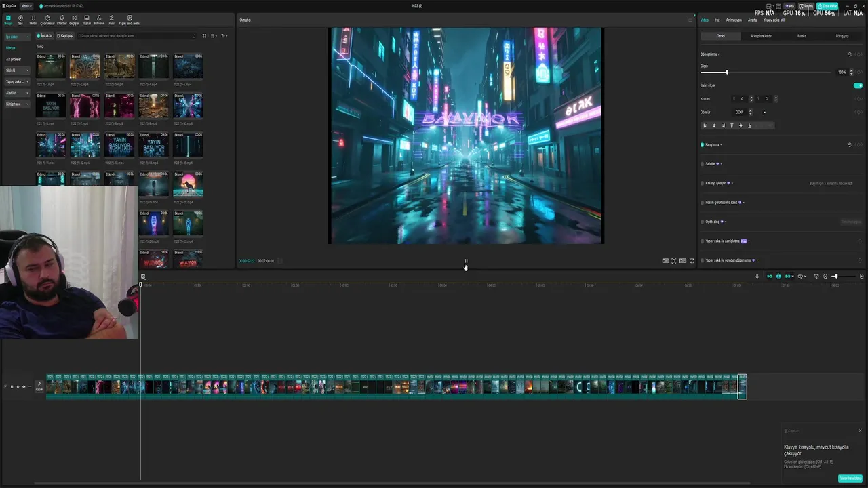Switch to the Ayarla tab
Image resolution: width=868 pixels, height=488 pixels.
coord(752,20)
